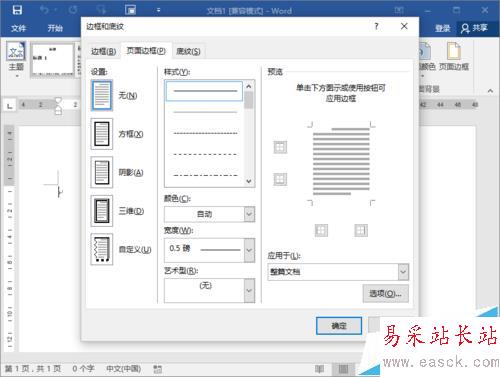Click the Save icon in title bar
The height and width of the screenshot is (377, 500).
(x=17, y=10)
